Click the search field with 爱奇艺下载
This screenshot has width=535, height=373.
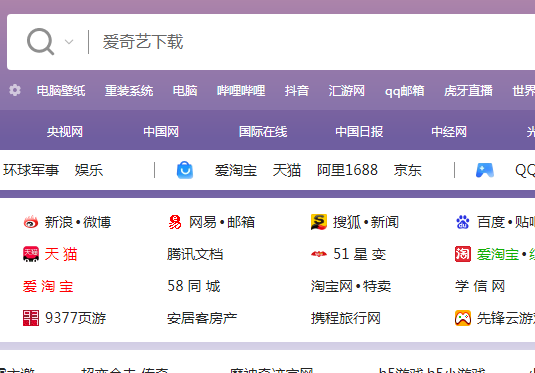pyautogui.click(x=307, y=42)
